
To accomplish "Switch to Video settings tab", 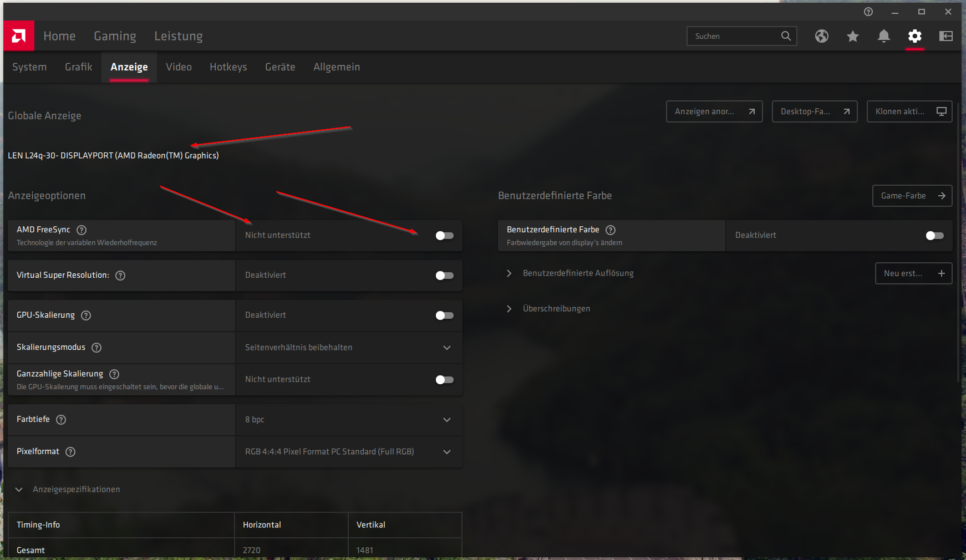I will (179, 67).
